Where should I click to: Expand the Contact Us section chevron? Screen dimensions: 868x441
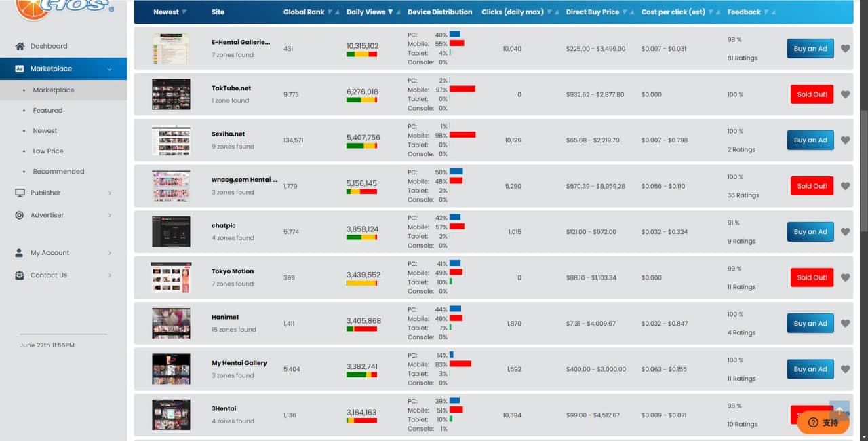[x=110, y=275]
